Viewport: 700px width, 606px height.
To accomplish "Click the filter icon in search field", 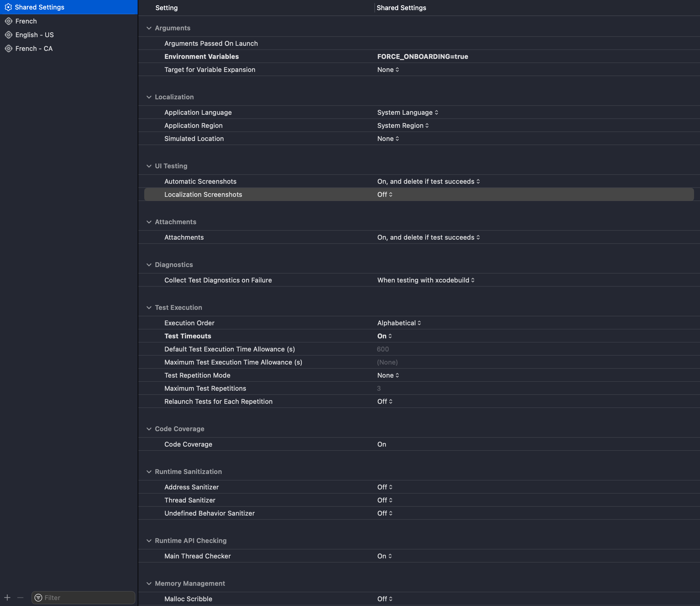I will pyautogui.click(x=39, y=598).
